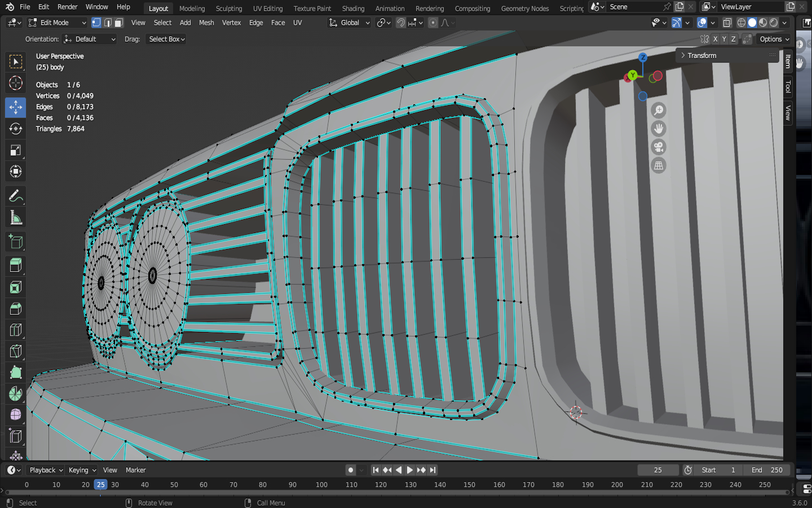Switch to wireframe shading
The width and height of the screenshot is (812, 508).
point(742,23)
